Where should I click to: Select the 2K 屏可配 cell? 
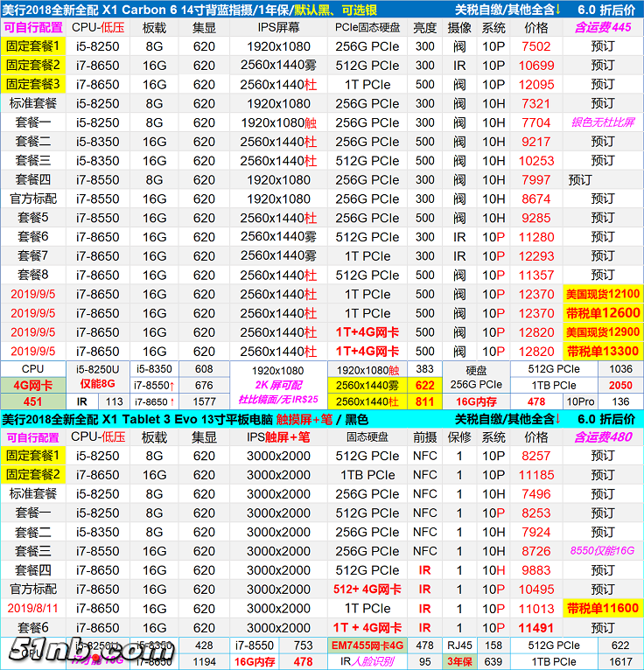click(x=277, y=385)
